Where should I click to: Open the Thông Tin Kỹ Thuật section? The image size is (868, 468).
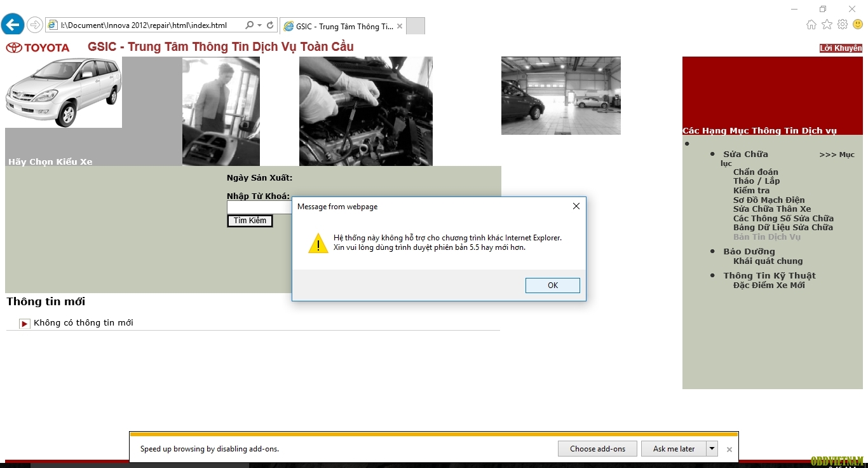770,276
